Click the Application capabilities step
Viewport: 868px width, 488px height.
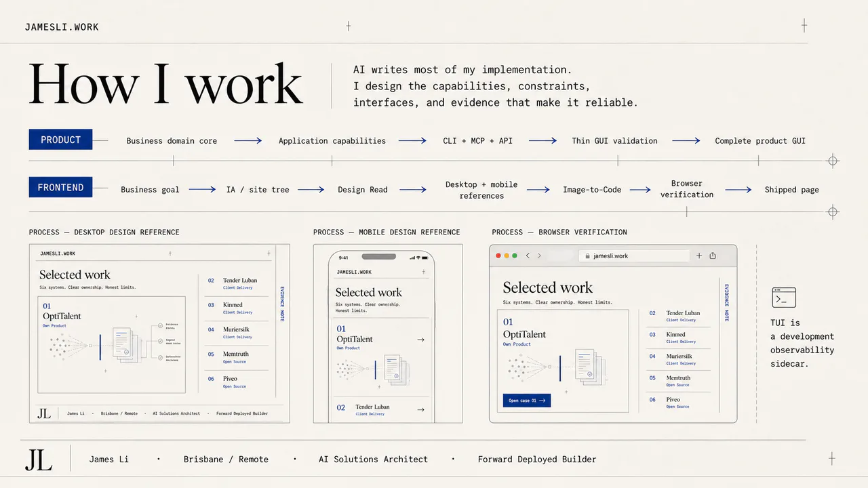(x=332, y=141)
